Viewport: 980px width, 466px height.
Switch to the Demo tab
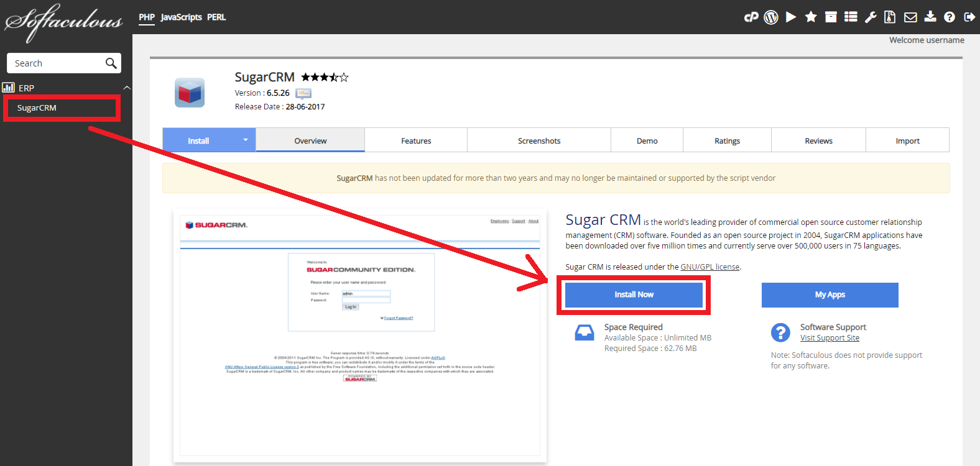[647, 140]
